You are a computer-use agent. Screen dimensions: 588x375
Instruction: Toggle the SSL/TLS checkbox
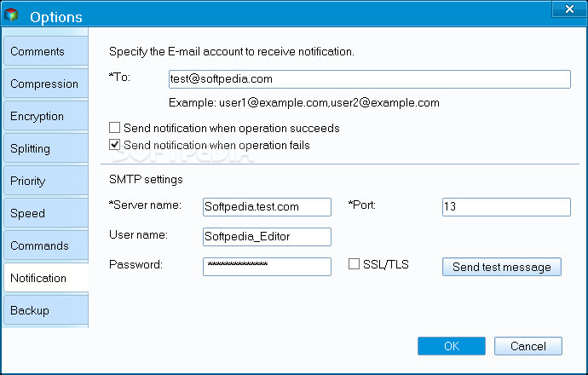click(354, 263)
